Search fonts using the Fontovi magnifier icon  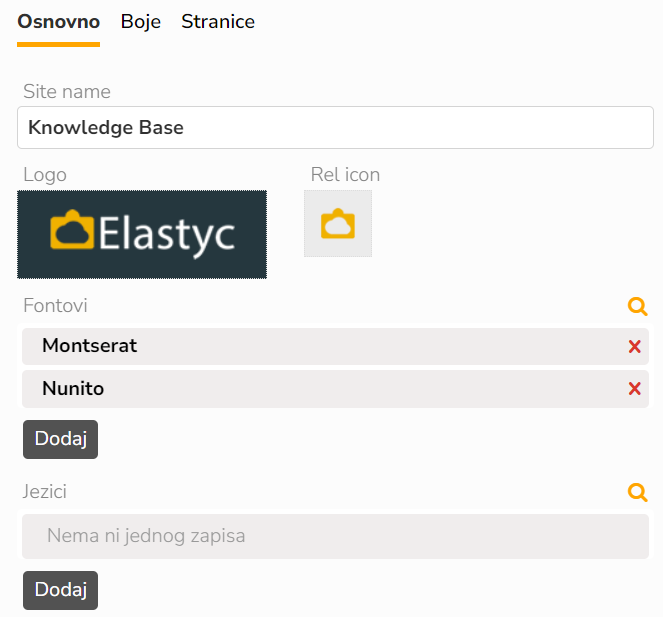tap(637, 307)
